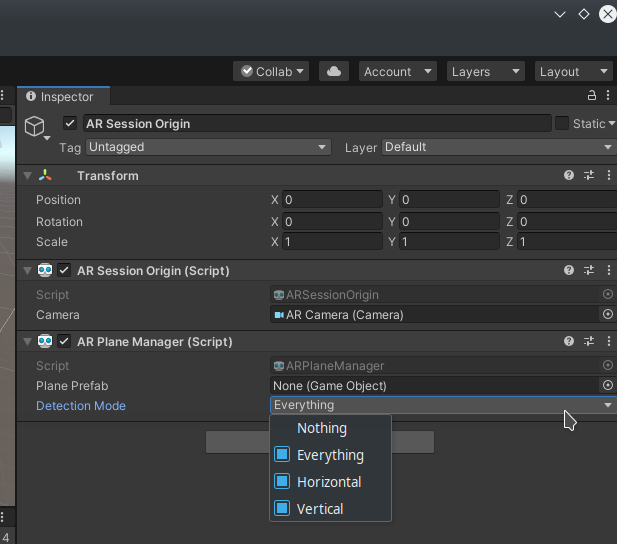This screenshot has height=544, width=617.
Task: Disable the AR Plane Manager script checkbox
Action: point(64,341)
